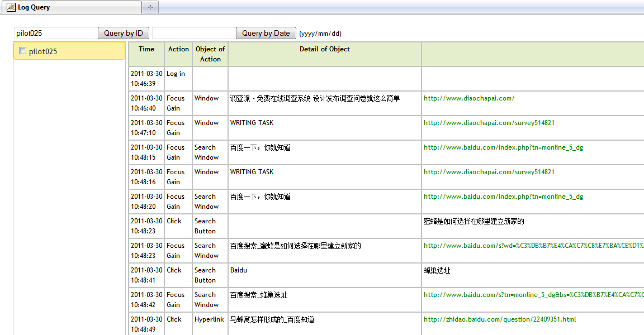Select the Log-in action cell
Viewport: 644px width, 335px height.
[178, 79]
